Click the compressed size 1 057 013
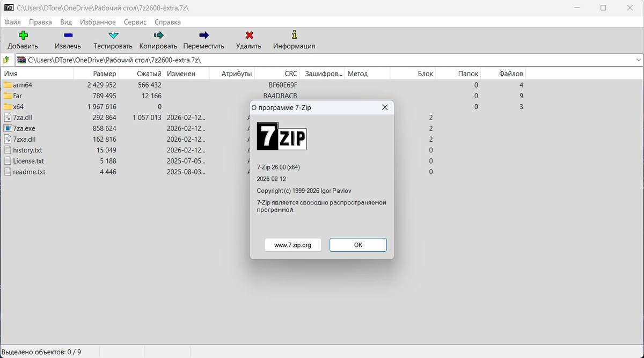The height and width of the screenshot is (358, 644). click(x=147, y=118)
